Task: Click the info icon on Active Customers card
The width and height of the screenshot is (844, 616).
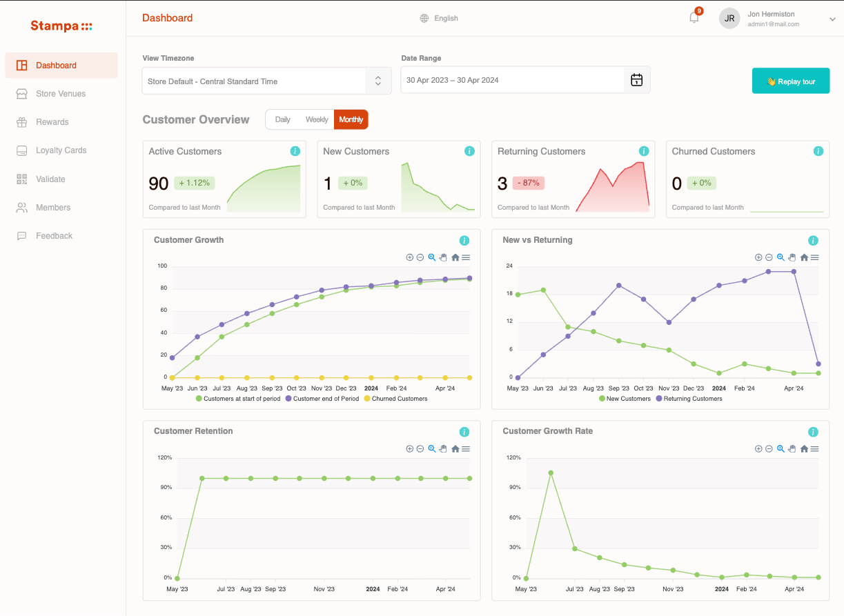Action: [295, 150]
